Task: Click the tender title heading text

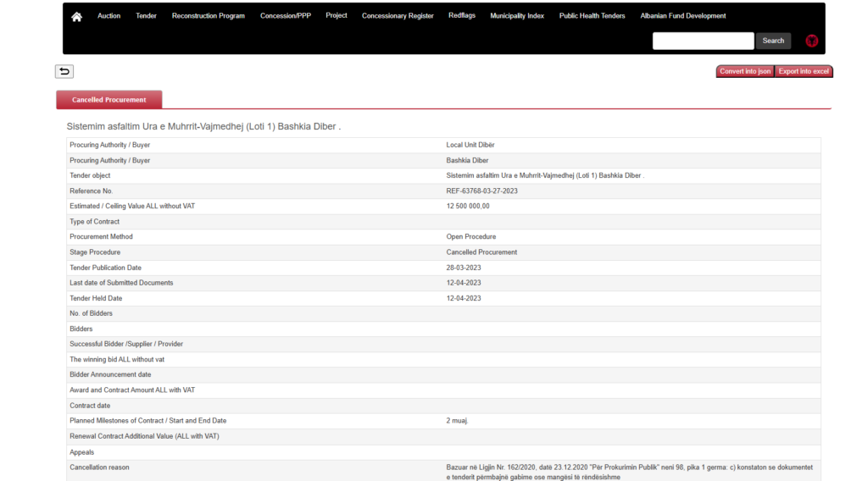Action: pyautogui.click(x=203, y=126)
